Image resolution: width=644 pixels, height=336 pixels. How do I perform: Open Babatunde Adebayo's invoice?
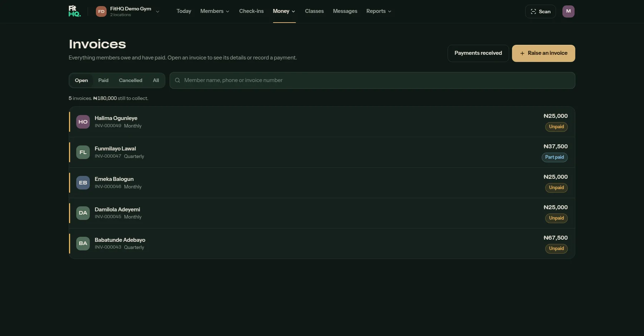322,244
